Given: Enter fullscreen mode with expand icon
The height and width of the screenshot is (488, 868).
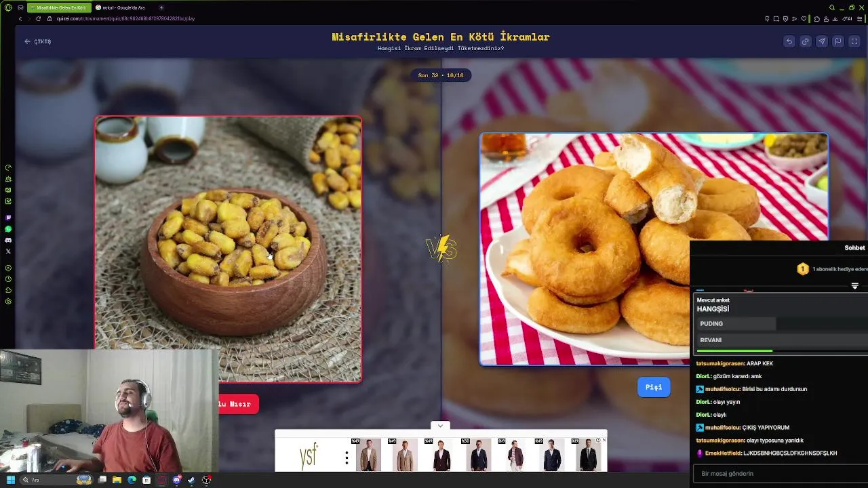Looking at the screenshot, I should tap(854, 41).
